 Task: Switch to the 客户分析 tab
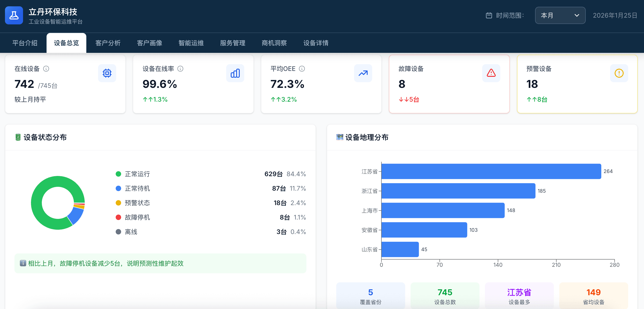108,43
